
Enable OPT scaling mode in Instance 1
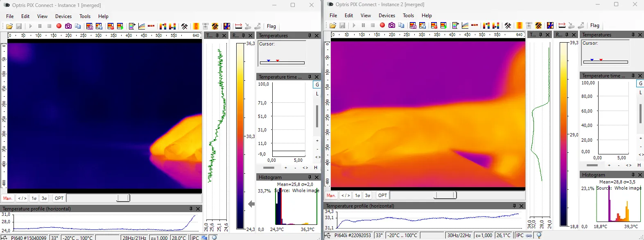click(x=59, y=198)
